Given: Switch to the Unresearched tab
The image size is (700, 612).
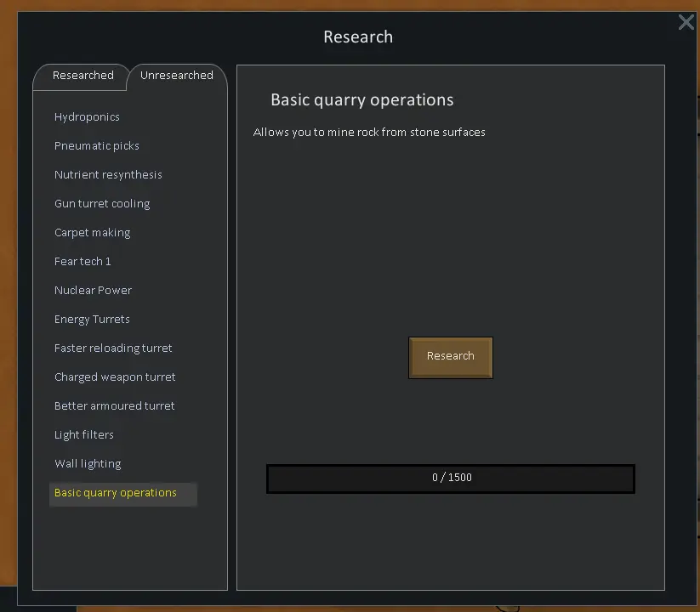Looking at the screenshot, I should pos(177,76).
